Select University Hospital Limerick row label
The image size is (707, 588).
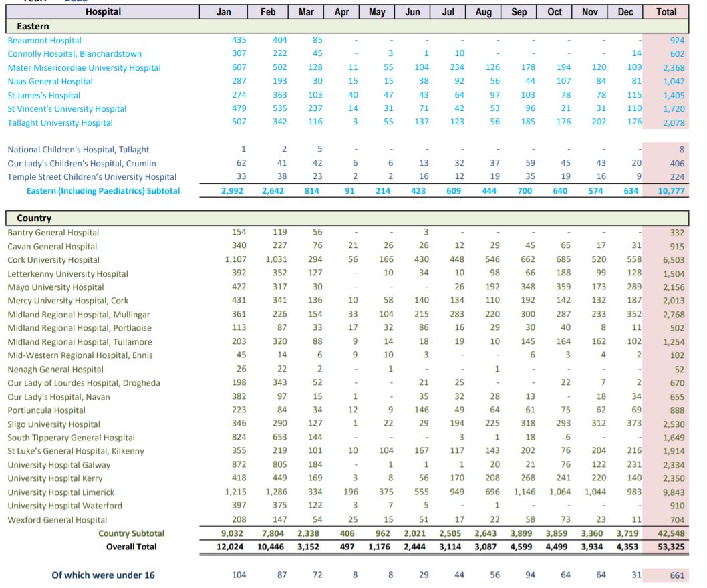61,492
